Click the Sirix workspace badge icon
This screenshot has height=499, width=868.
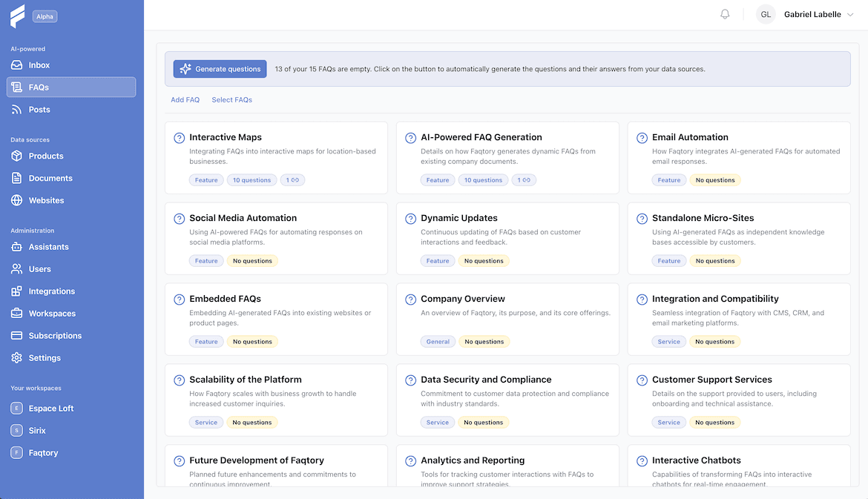click(x=16, y=430)
